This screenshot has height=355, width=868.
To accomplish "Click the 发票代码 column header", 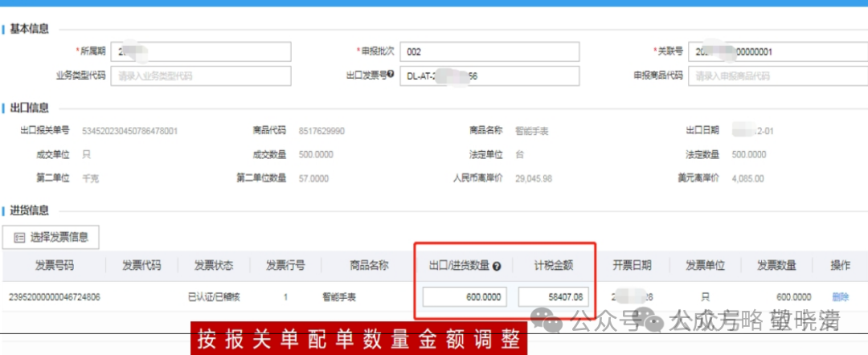I will (141, 265).
